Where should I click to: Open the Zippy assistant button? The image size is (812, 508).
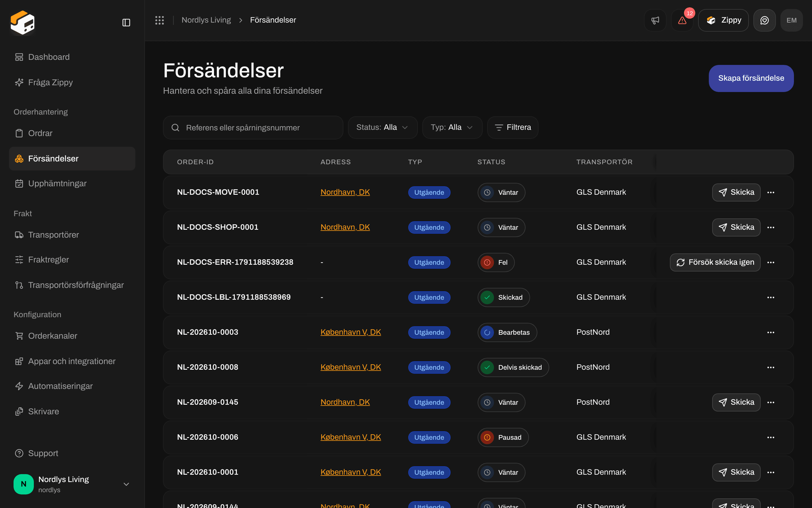(x=723, y=20)
